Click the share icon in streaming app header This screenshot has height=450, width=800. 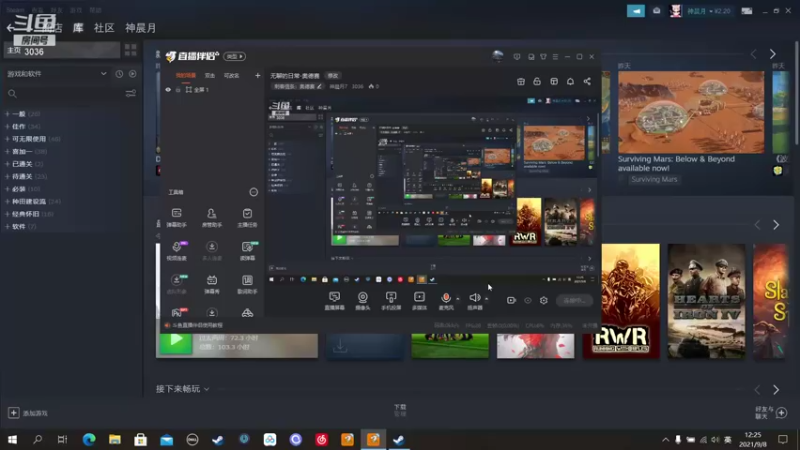[587, 82]
